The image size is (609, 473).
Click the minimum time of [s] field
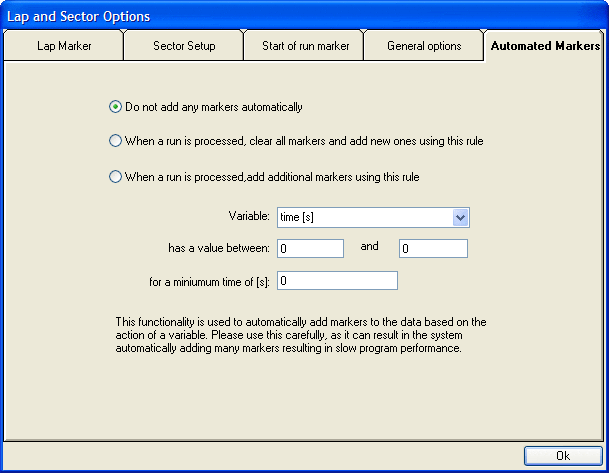pos(338,281)
